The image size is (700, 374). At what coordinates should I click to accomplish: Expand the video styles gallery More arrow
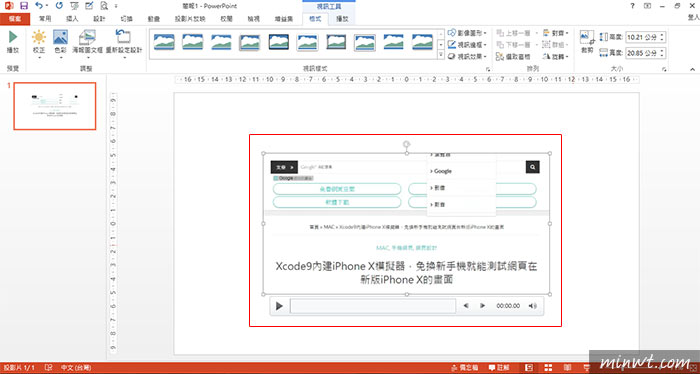[441, 55]
